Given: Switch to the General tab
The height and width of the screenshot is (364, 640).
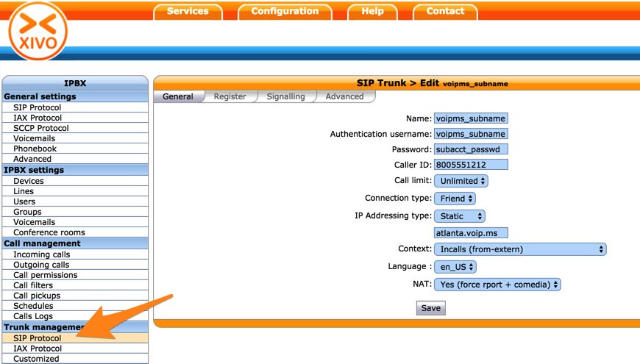Looking at the screenshot, I should (x=178, y=97).
